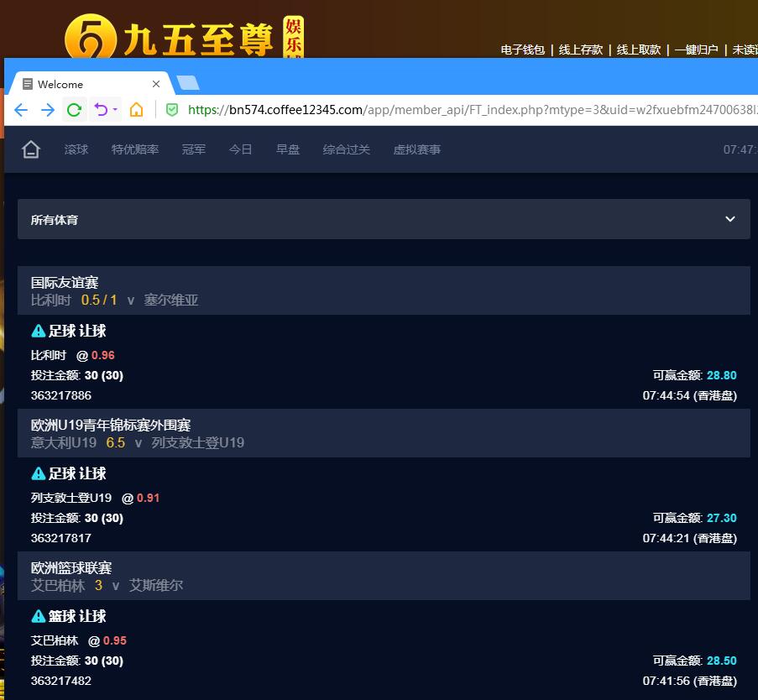Screen dimensions: 758x700
Task: Reload the page with the green refresh icon
Action: [74, 110]
